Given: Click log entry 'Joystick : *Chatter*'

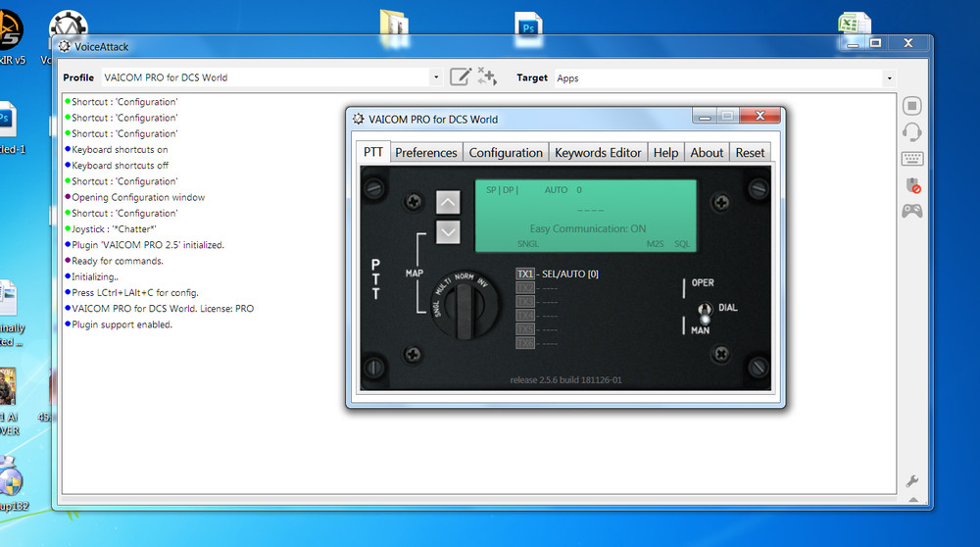Looking at the screenshot, I should [x=114, y=228].
